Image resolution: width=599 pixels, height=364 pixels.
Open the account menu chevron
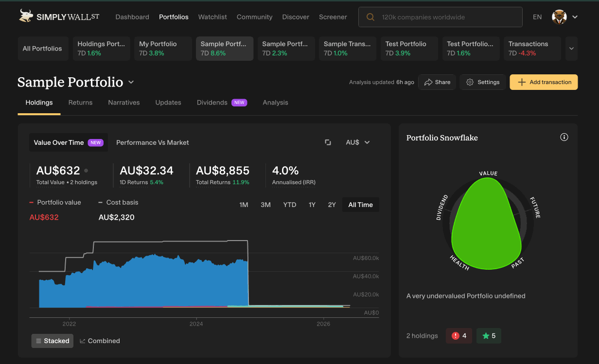pyautogui.click(x=575, y=17)
